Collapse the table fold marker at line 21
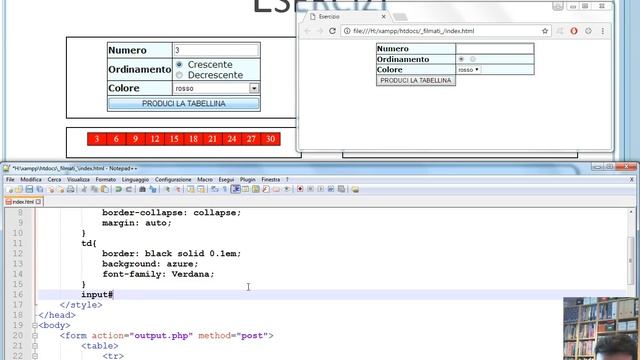This screenshot has height=360, width=640. point(35,346)
